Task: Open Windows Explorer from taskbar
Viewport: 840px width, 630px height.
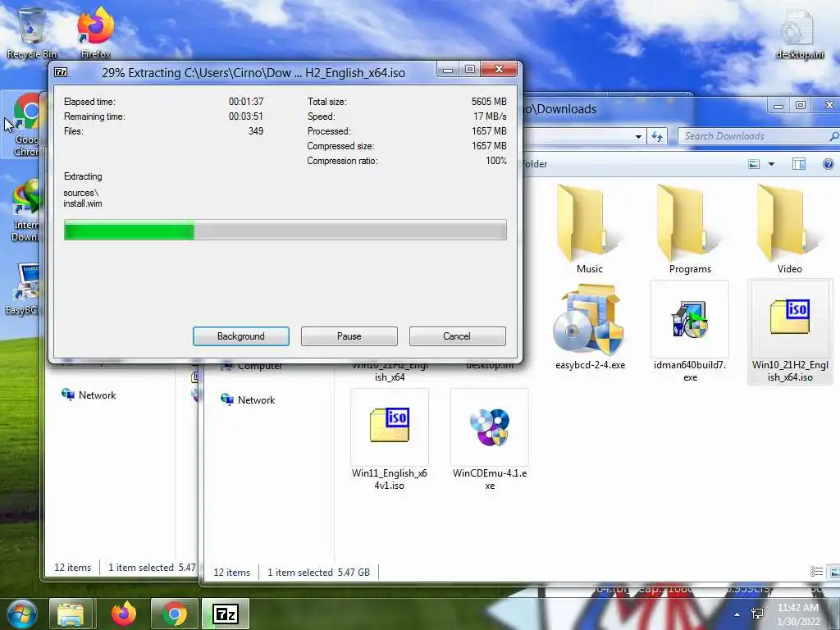Action: click(71, 614)
